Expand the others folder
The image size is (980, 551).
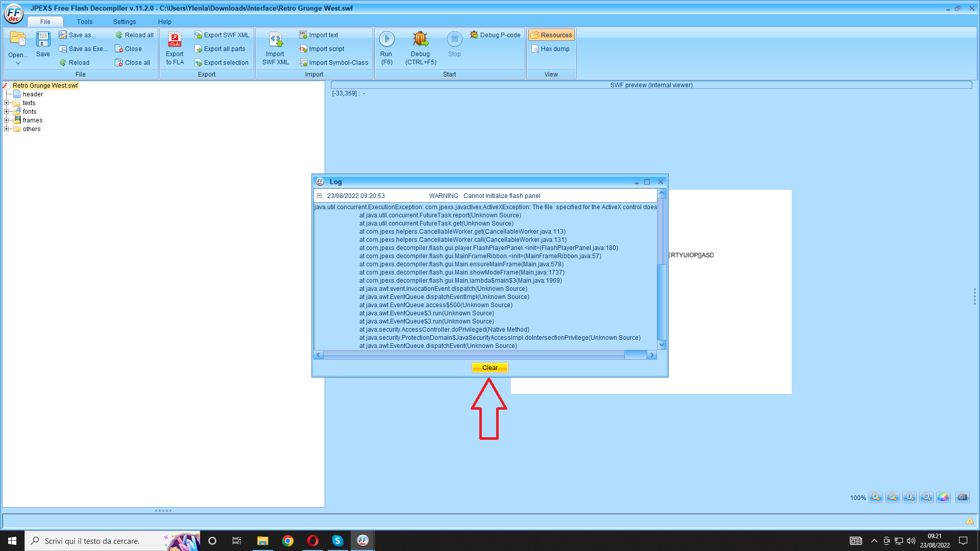(7, 129)
